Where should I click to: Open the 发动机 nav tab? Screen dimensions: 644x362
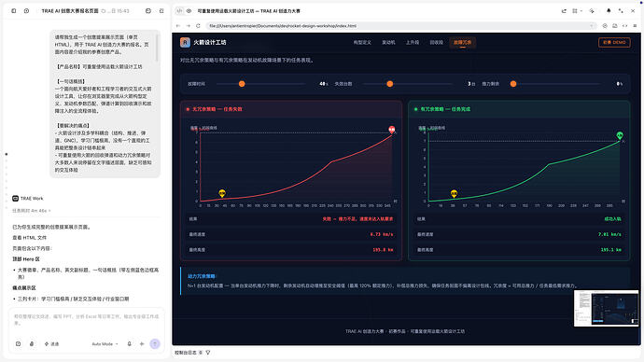pos(388,42)
